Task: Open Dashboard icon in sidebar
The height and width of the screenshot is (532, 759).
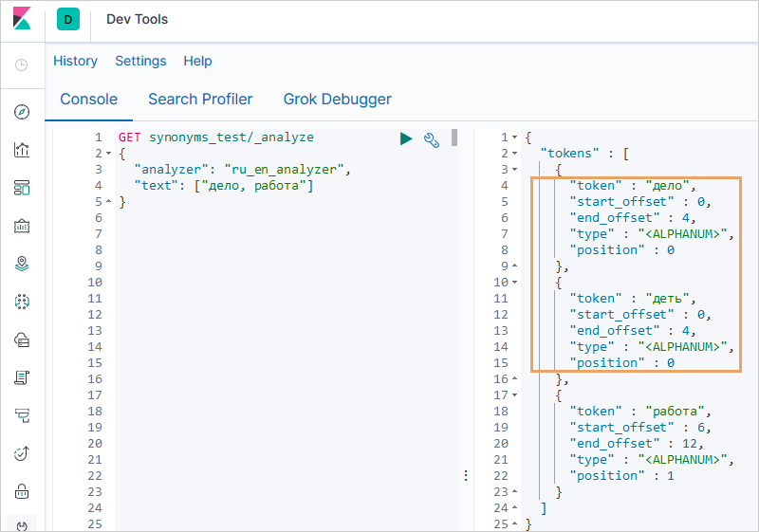Action: click(x=22, y=188)
